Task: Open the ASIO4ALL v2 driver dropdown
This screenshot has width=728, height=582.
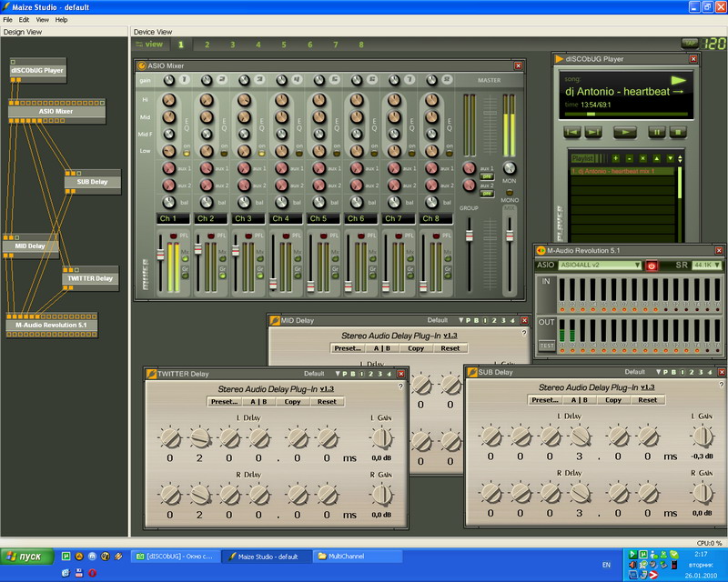Action: tap(600, 266)
